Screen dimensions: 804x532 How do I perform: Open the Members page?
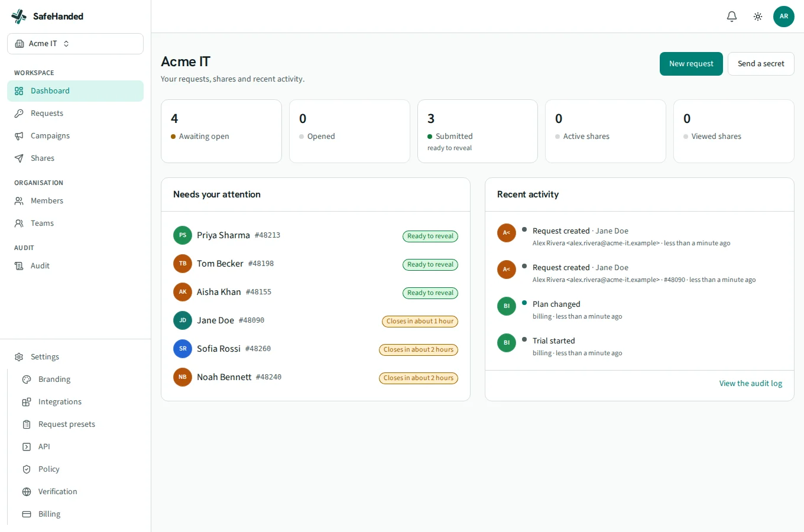pos(75,201)
